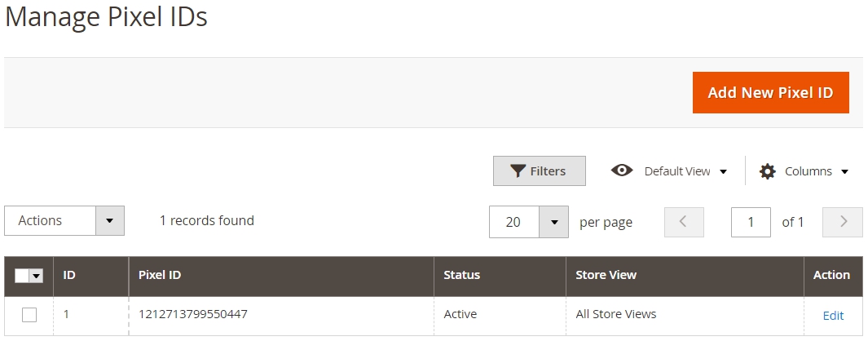This screenshot has height=341, width=868.
Task: Click Add New Pixel ID button
Action: point(770,93)
